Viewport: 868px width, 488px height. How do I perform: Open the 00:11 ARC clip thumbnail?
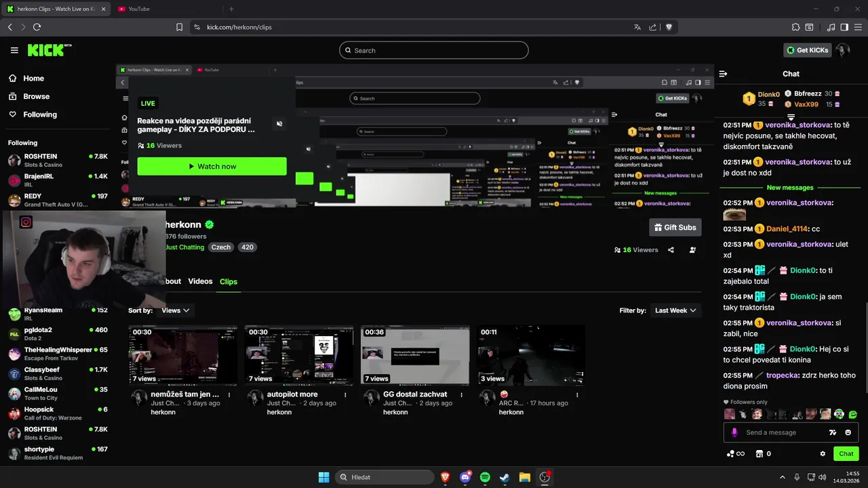point(531,355)
